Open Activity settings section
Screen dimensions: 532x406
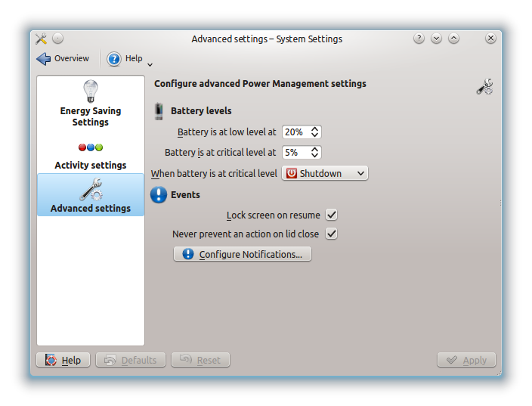pyautogui.click(x=91, y=157)
